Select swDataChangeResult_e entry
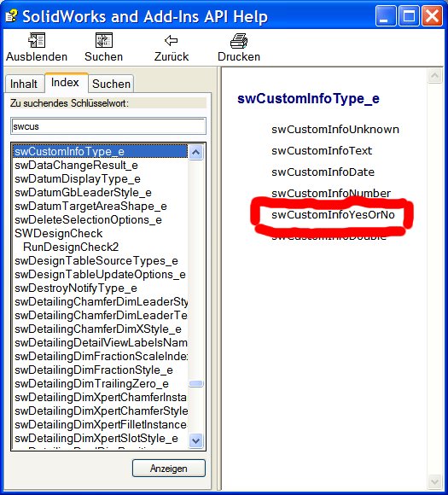Viewport: 448px width, 495px height. pyautogui.click(x=77, y=165)
